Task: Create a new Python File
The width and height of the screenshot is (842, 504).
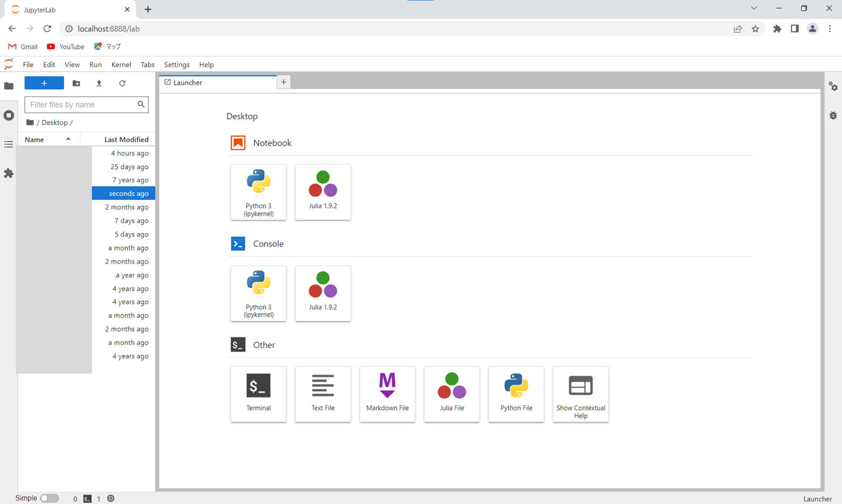Action: pyautogui.click(x=516, y=394)
